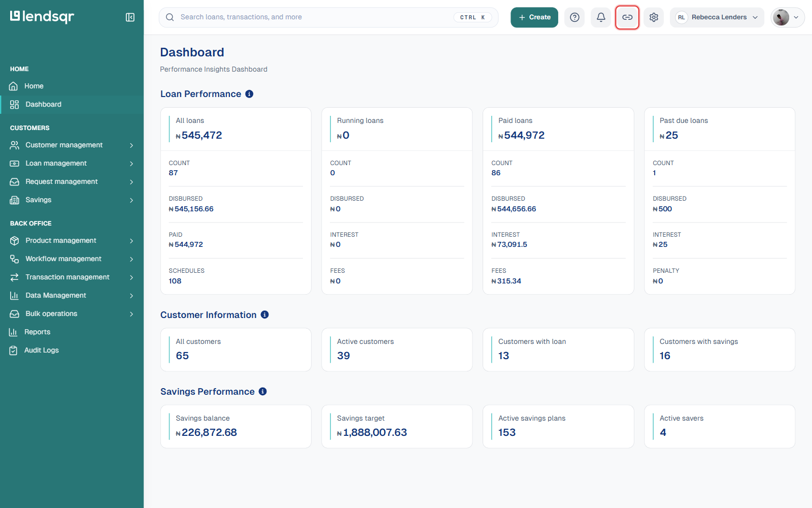Open the Rebecca Lenders organization dropdown
The image size is (812, 508).
(x=717, y=17)
